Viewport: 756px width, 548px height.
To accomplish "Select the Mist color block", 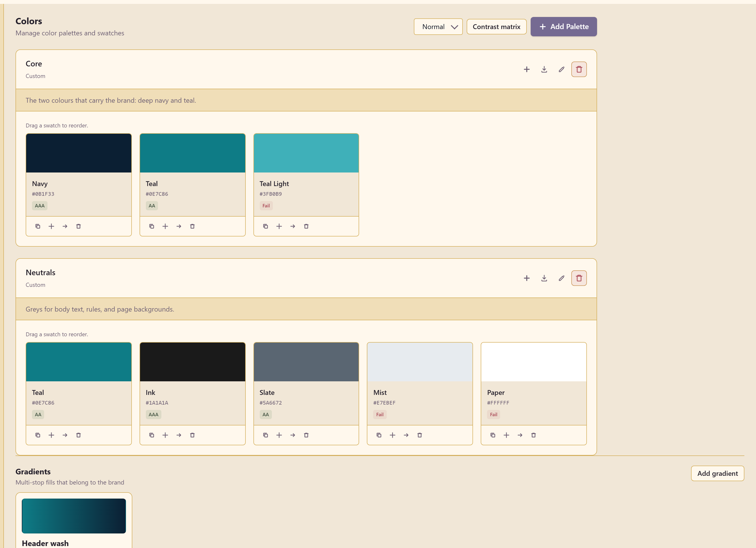I will pos(420,362).
